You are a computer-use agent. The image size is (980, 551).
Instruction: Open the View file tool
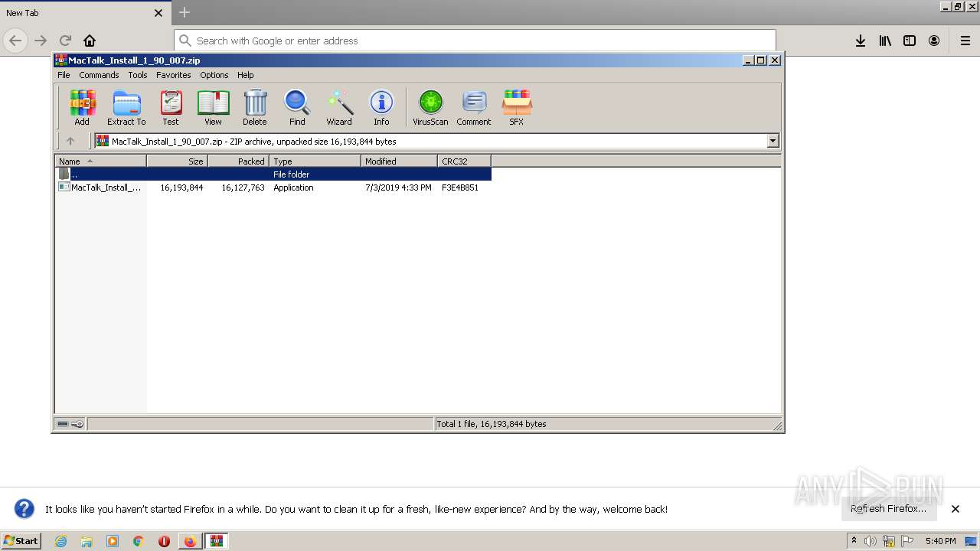click(x=213, y=107)
